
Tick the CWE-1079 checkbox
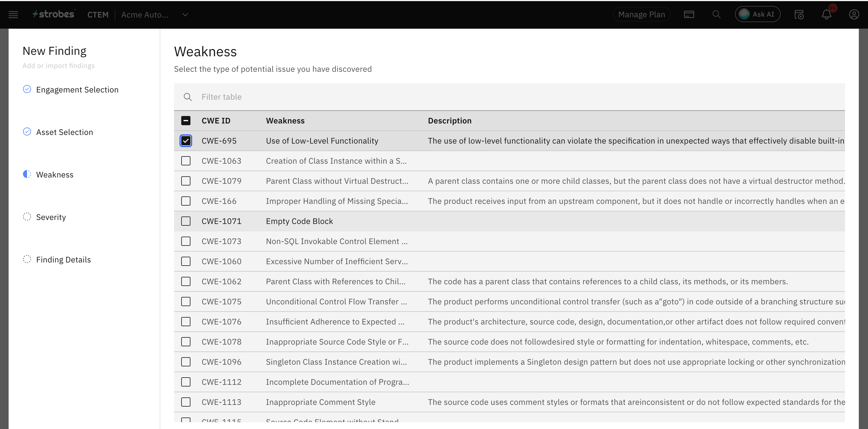click(x=186, y=181)
